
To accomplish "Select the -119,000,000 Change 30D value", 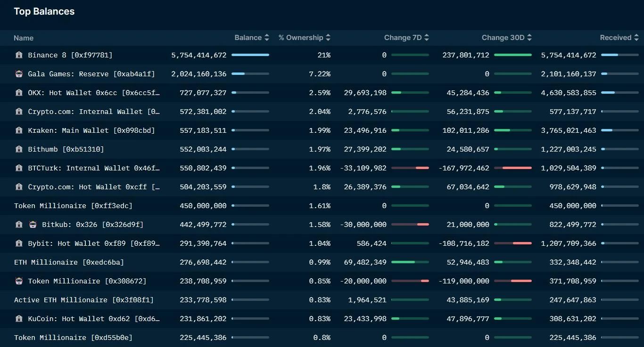I will [464, 281].
